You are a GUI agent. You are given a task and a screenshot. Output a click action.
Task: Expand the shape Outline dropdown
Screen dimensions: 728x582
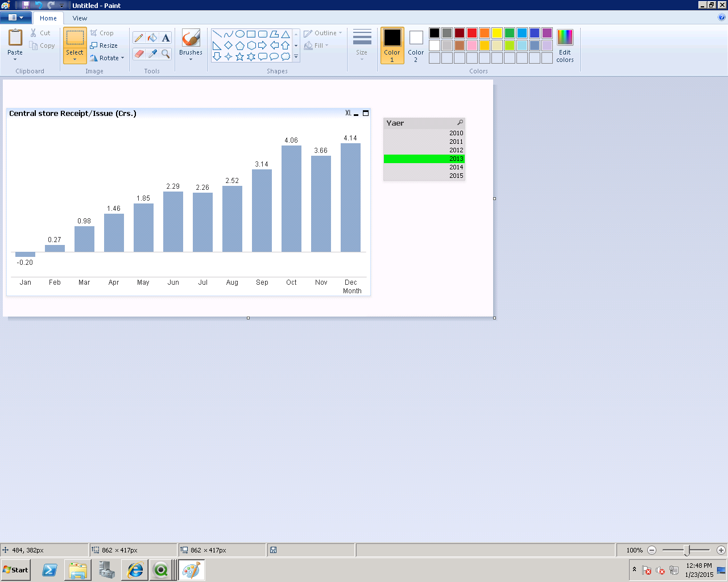pos(323,33)
